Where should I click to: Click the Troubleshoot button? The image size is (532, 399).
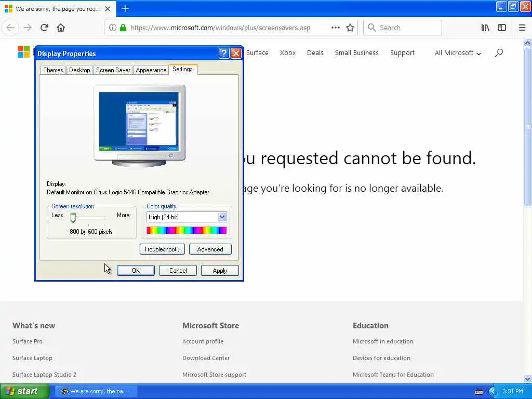(x=162, y=249)
